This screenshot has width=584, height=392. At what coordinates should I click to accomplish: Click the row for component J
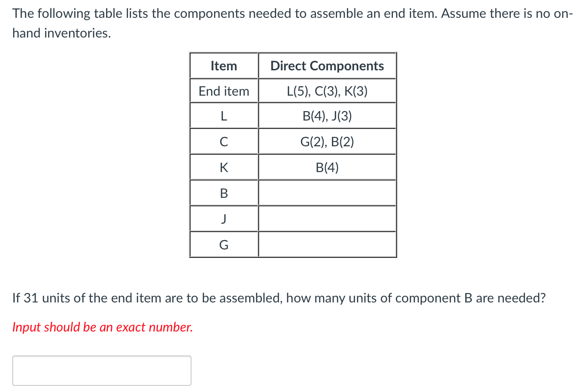point(223,218)
